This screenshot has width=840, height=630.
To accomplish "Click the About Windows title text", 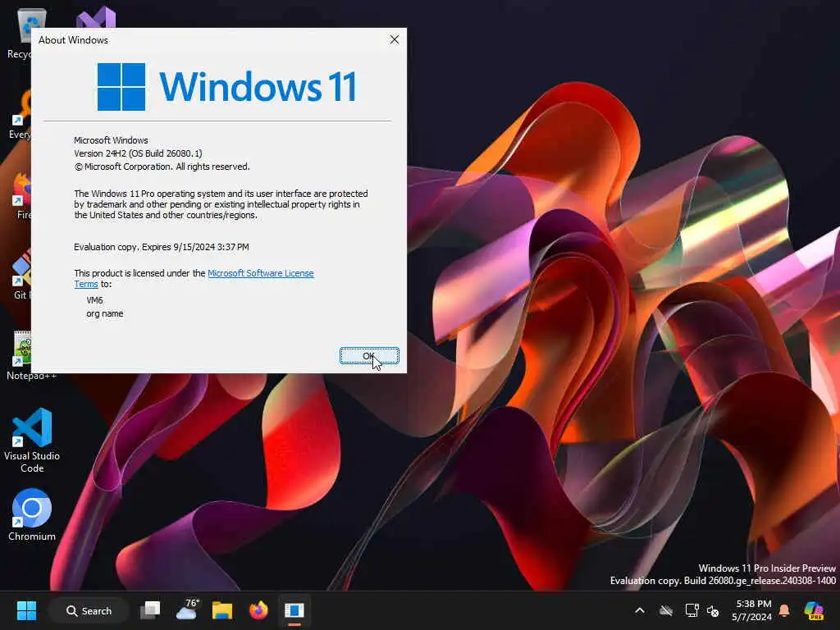I will click(73, 40).
